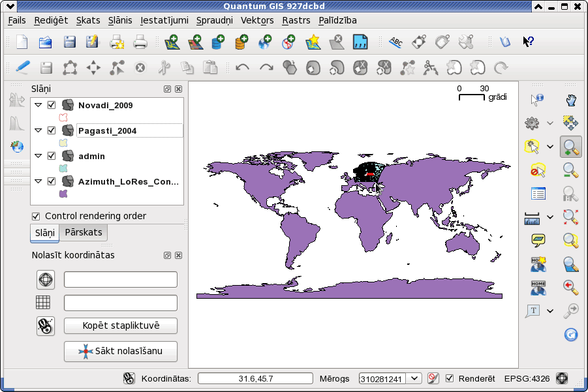588x392 pixels.
Task: Click the Zoom Last red arrow magnifier
Action: tap(570, 287)
